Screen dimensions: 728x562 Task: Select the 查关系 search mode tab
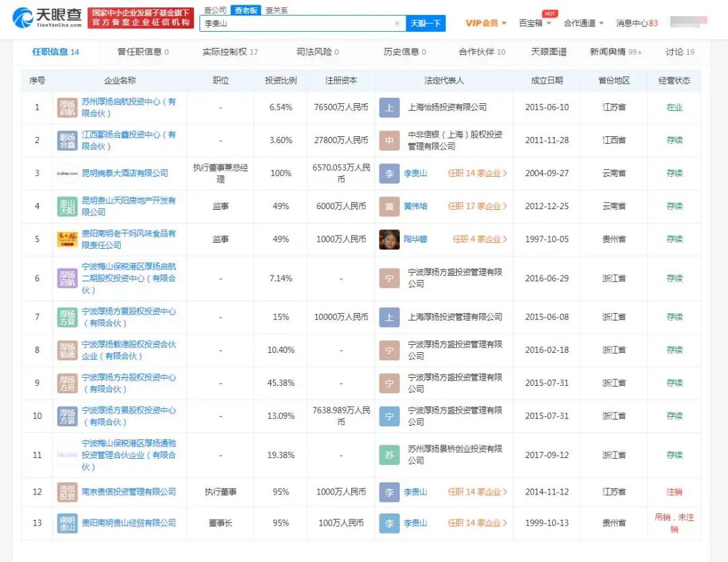pyautogui.click(x=276, y=10)
